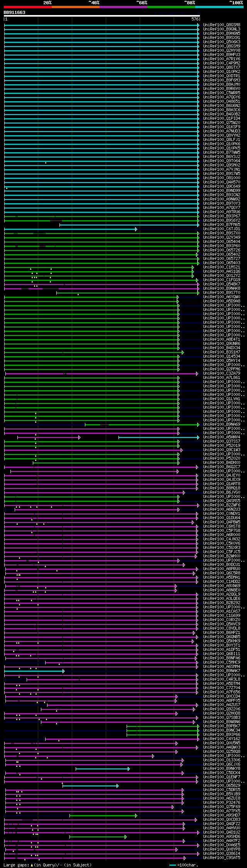Open hit UniRef100_B9PBK7
The width and height of the screenshot is (247, 868).
point(222,726)
